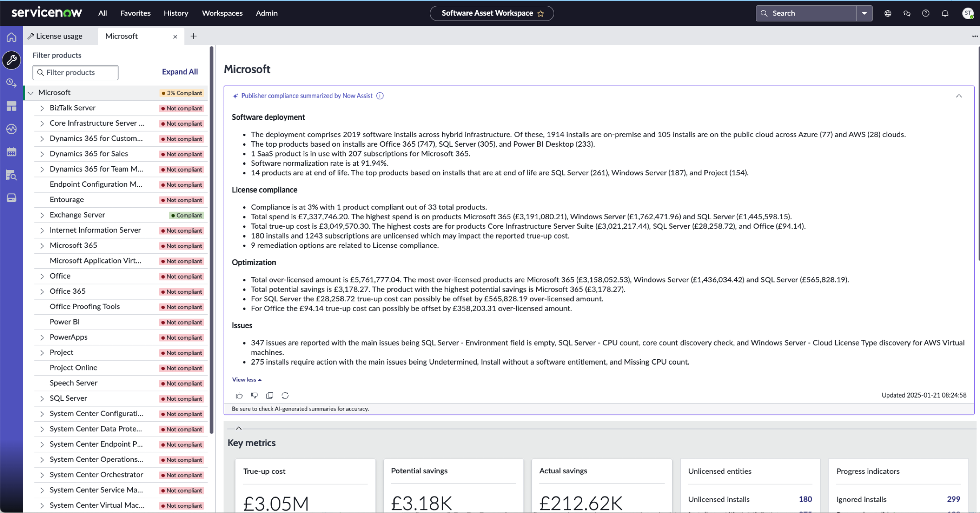Screen dimensions: 980x513
Task: Open the activity pulse icon in sidebar
Action: click(x=12, y=129)
